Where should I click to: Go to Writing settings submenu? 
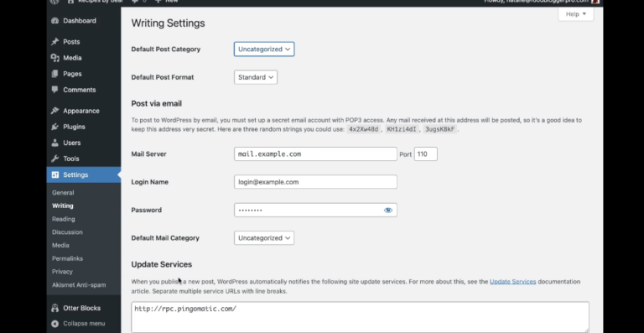tap(62, 206)
